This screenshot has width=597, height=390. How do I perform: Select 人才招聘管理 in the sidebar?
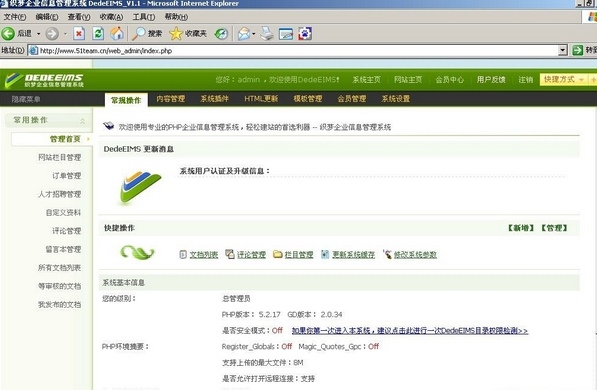point(59,194)
